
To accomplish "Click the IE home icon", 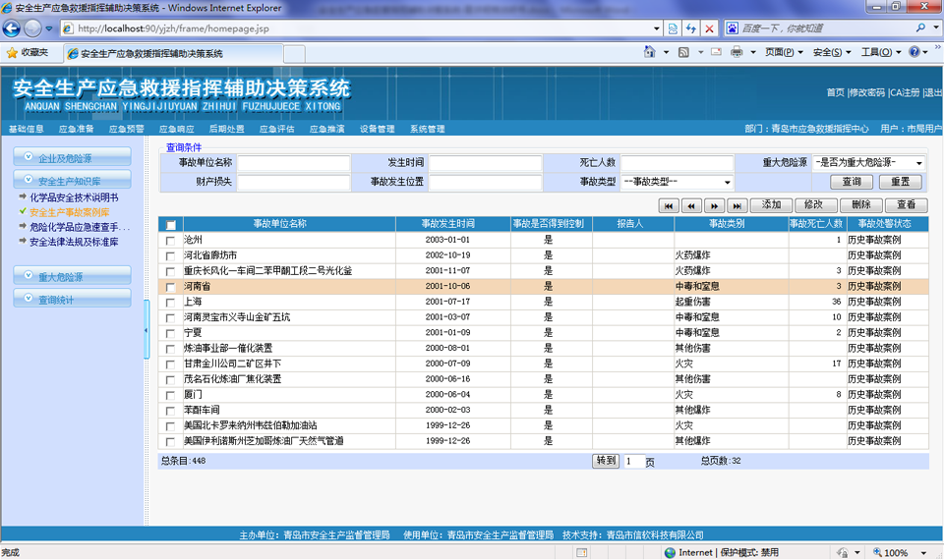I will (x=651, y=52).
